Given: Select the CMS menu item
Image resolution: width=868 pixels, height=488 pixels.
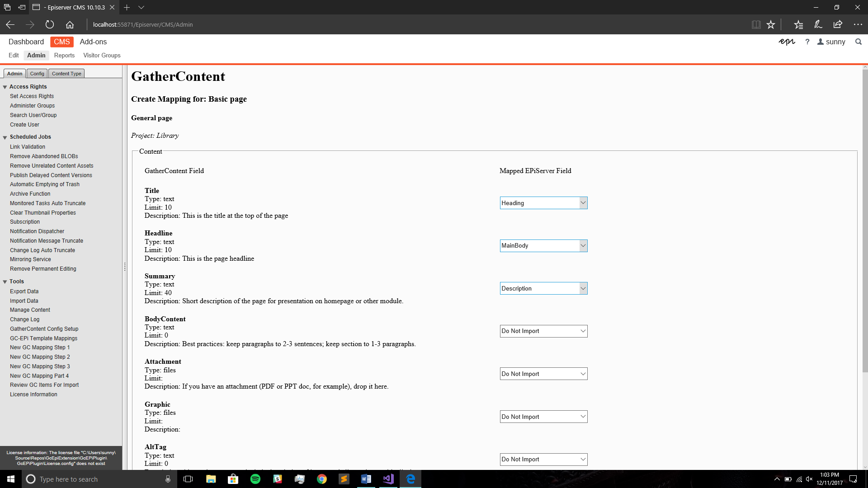Looking at the screenshot, I should [x=62, y=42].
